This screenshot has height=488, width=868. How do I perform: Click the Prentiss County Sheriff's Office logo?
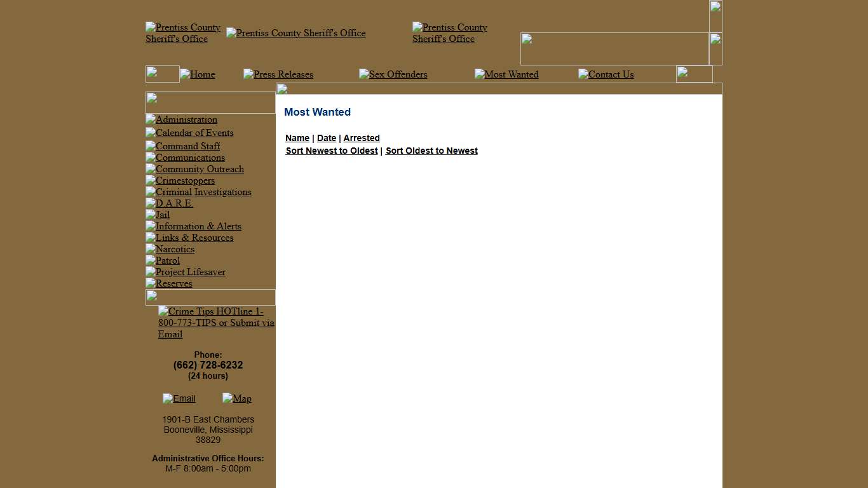pyautogui.click(x=183, y=33)
